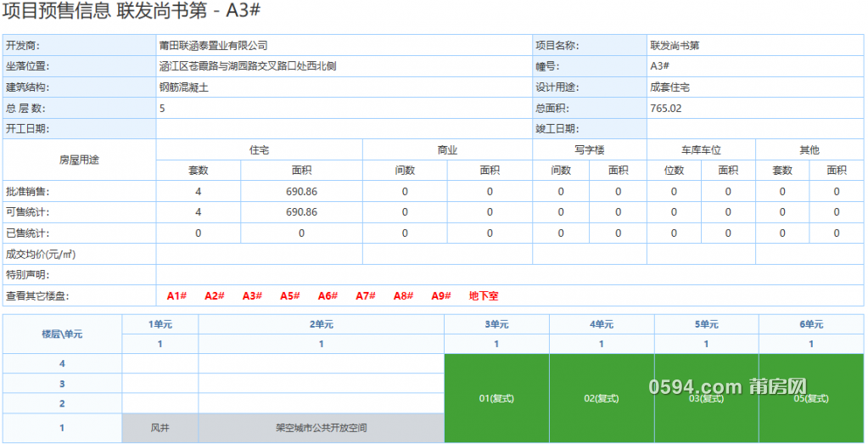Click the project name value 联发尚书第
Image resolution: width=868 pixels, height=444 pixels.
675,45
